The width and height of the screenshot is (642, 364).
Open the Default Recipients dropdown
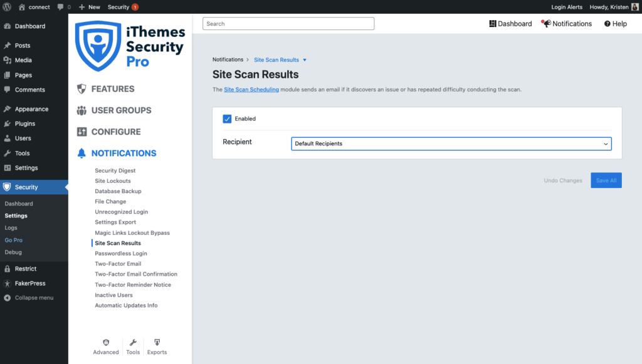pos(451,143)
